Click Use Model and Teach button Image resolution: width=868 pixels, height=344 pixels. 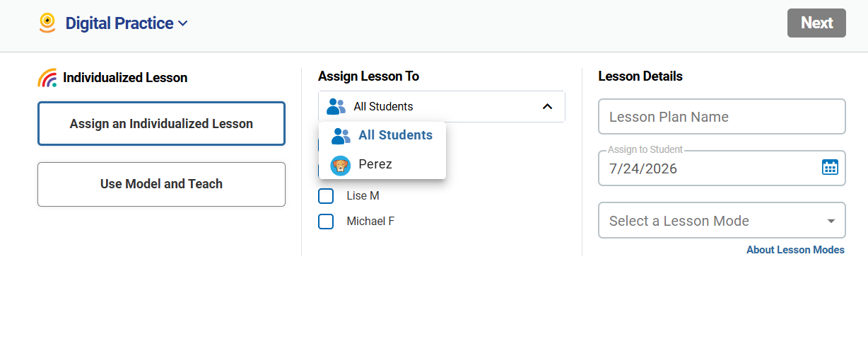[x=161, y=184]
